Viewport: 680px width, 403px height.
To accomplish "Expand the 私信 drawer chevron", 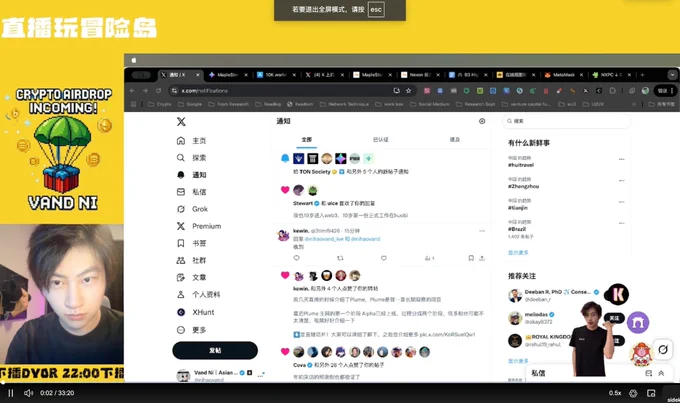I will coord(661,373).
